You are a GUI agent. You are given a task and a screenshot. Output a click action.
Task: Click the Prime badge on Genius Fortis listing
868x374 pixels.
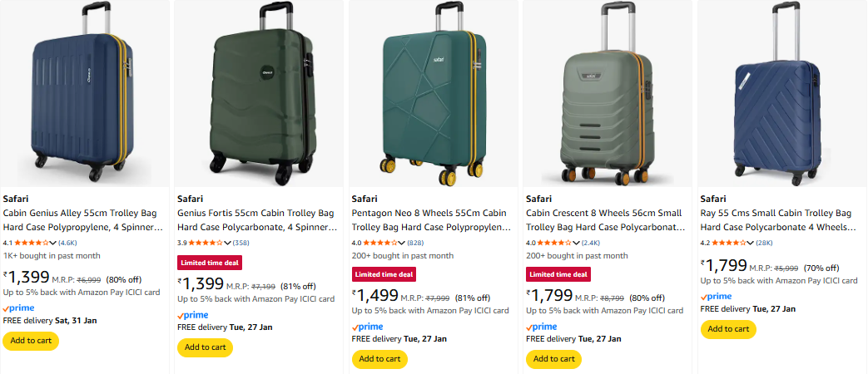coord(193,315)
